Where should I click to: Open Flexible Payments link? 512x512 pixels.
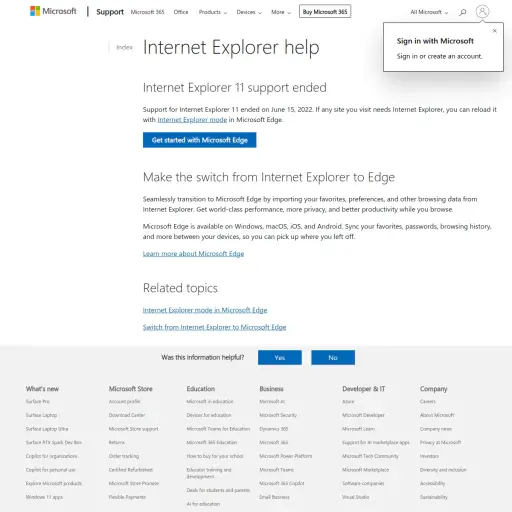pos(127,497)
